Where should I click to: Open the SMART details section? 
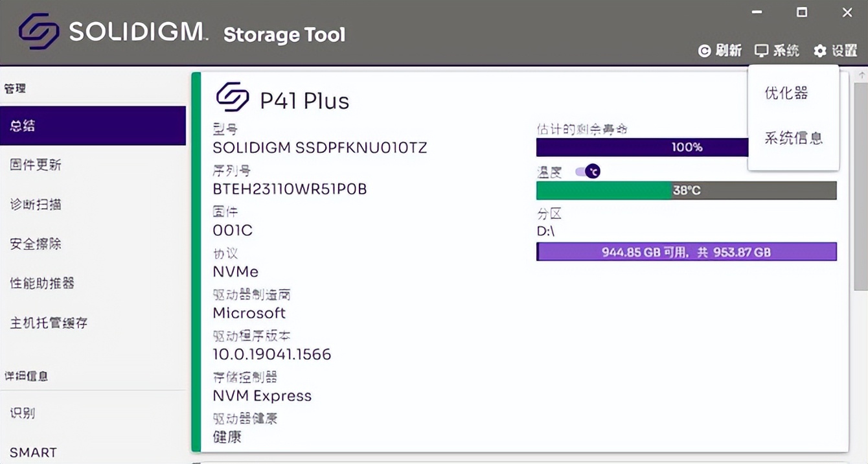point(33,452)
